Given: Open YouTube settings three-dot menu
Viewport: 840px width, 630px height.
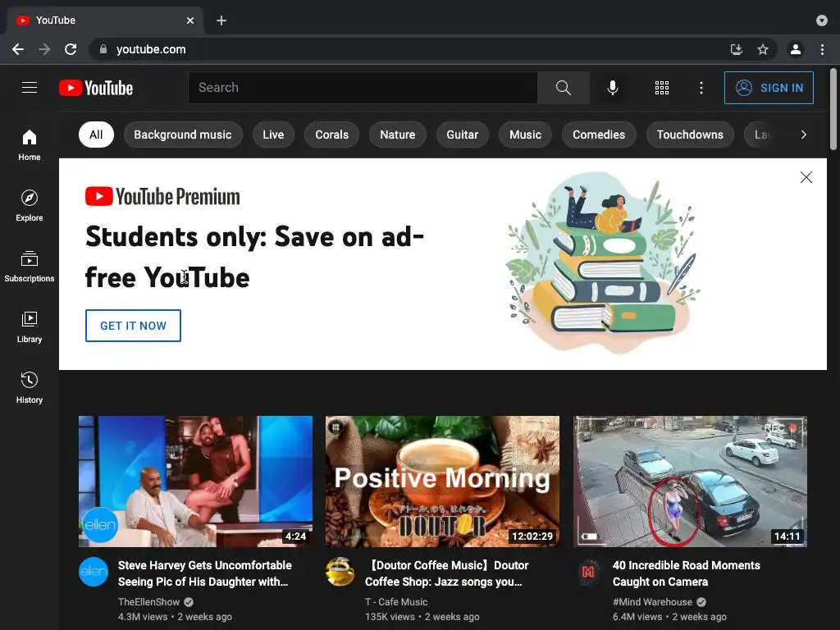Looking at the screenshot, I should click(x=701, y=87).
